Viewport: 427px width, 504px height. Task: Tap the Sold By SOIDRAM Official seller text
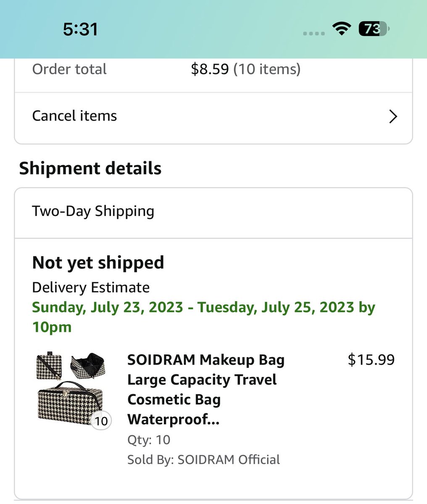point(203,459)
